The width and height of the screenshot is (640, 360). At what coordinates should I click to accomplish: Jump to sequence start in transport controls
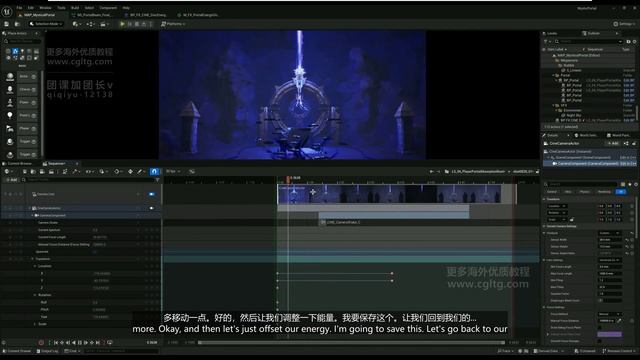point(56,342)
